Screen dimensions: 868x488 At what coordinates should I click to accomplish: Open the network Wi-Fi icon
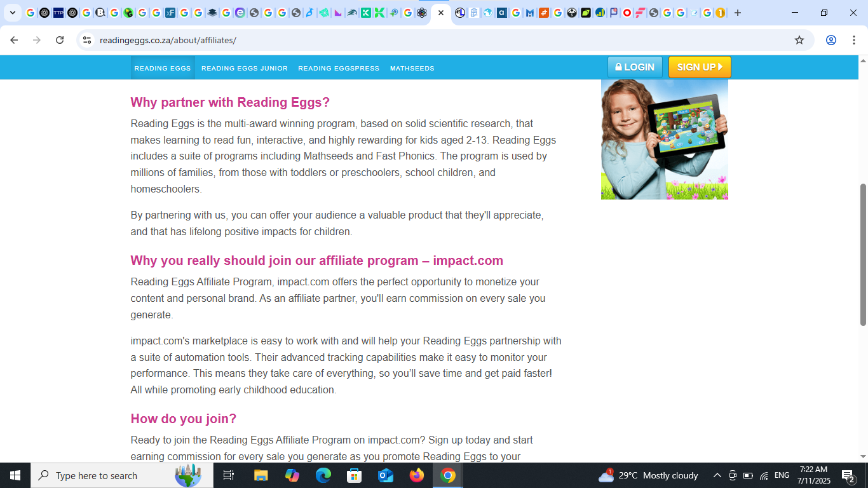(764, 475)
